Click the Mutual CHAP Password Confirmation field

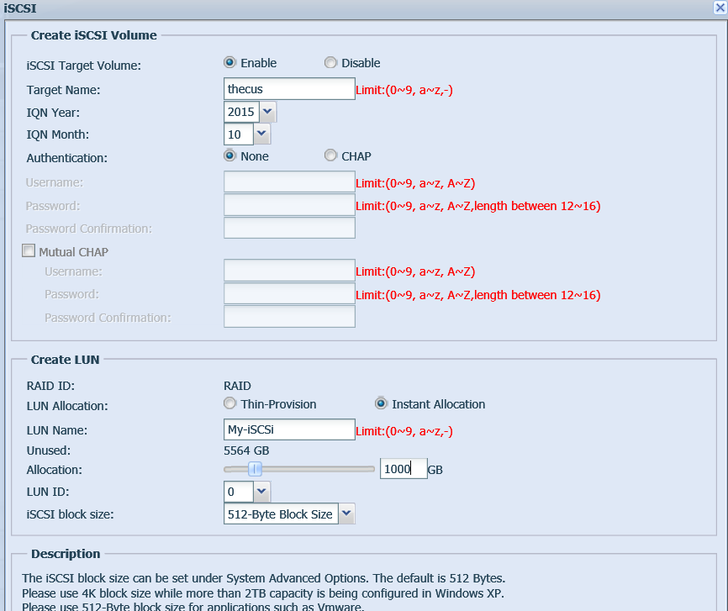click(289, 317)
